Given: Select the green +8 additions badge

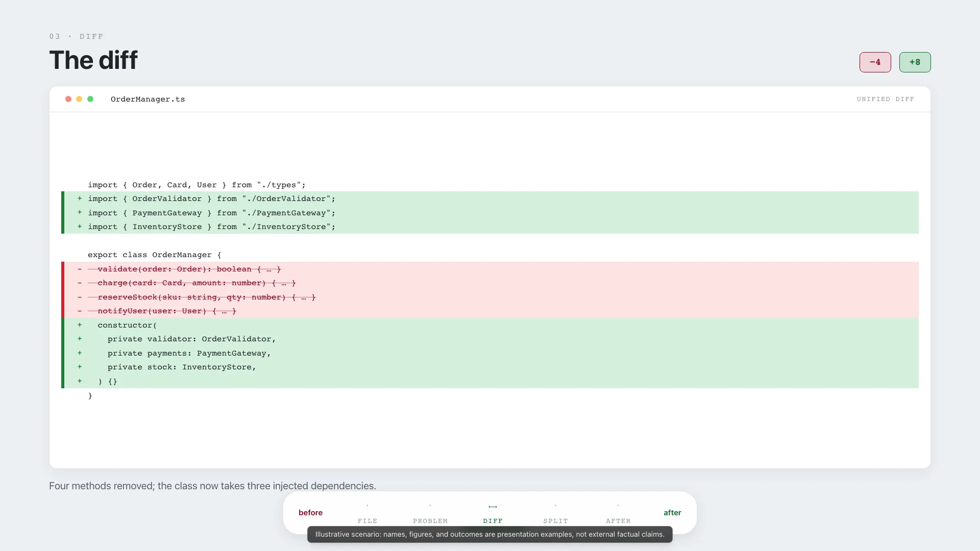Looking at the screenshot, I should click(x=915, y=62).
